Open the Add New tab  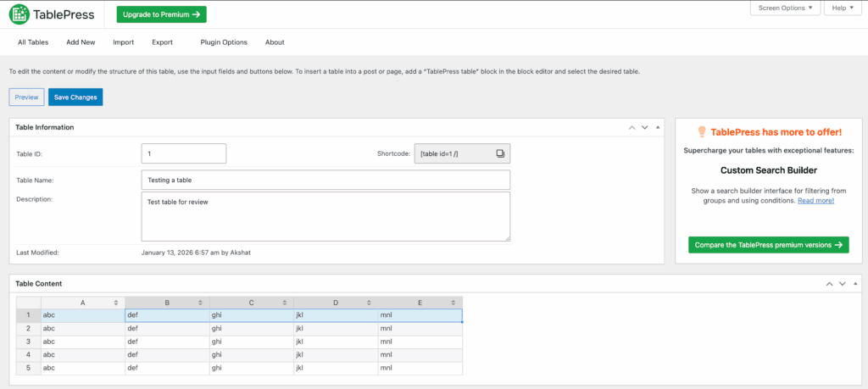pyautogui.click(x=81, y=42)
